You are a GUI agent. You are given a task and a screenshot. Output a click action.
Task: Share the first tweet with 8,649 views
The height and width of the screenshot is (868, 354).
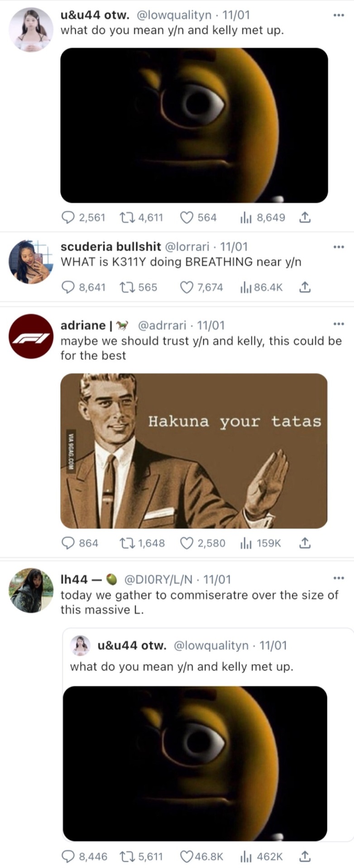tap(305, 218)
